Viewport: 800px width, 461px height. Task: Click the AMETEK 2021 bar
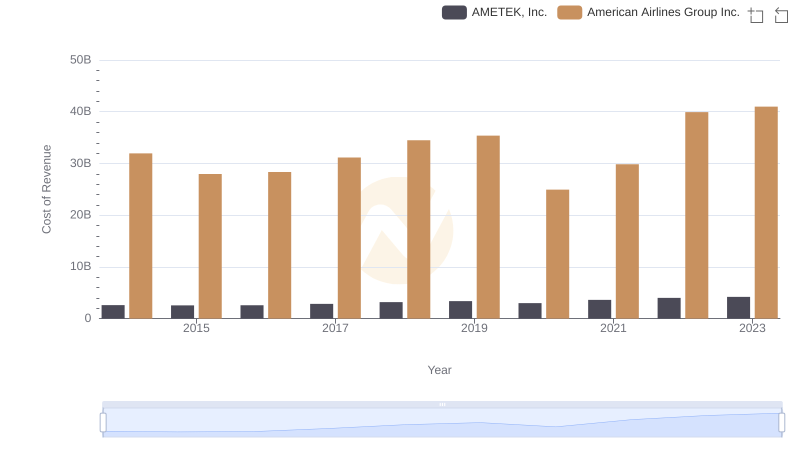click(599, 309)
